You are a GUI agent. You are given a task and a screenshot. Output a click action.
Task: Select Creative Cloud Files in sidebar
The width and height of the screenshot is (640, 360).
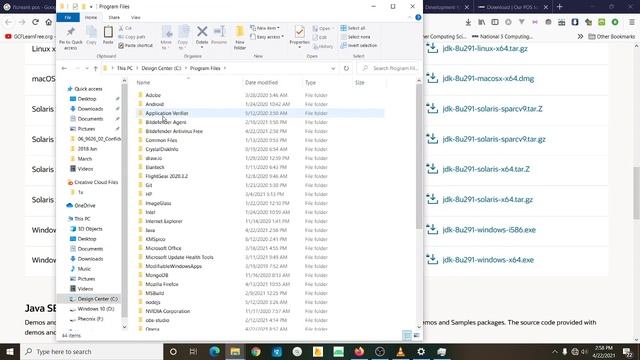(96, 182)
